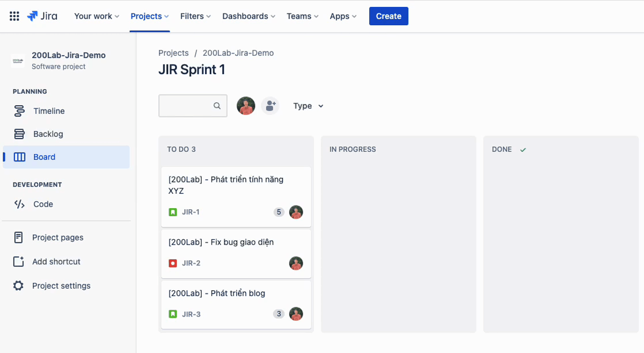Open the Filters dropdown menu
This screenshot has height=353, width=644.
click(x=195, y=16)
